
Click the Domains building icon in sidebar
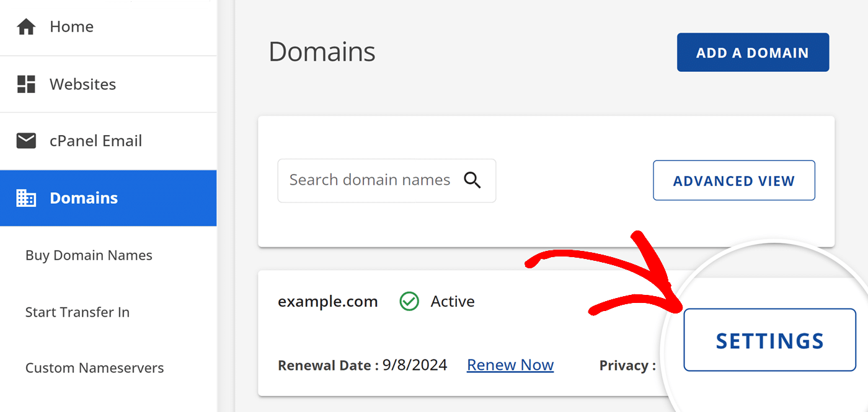[x=26, y=198]
